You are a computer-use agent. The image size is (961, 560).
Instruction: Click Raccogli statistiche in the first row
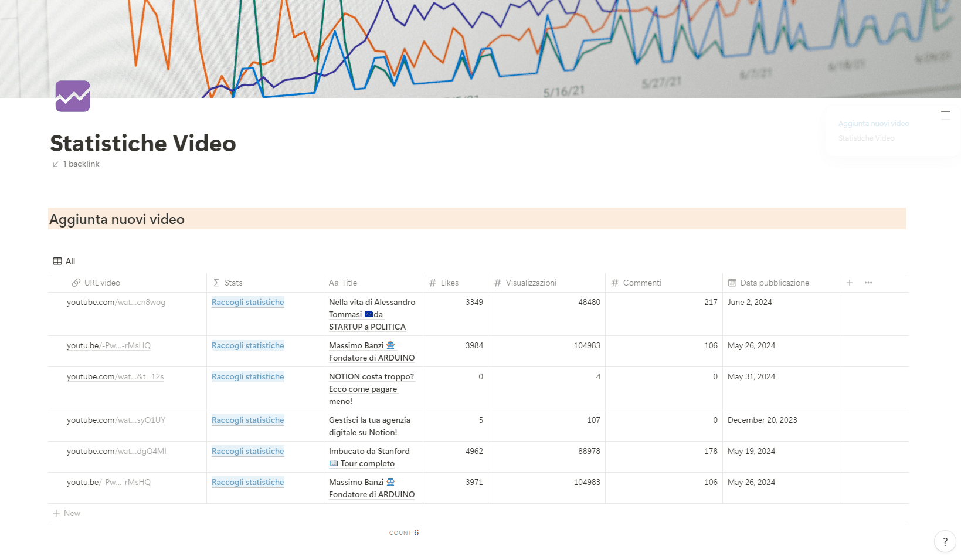pos(247,302)
